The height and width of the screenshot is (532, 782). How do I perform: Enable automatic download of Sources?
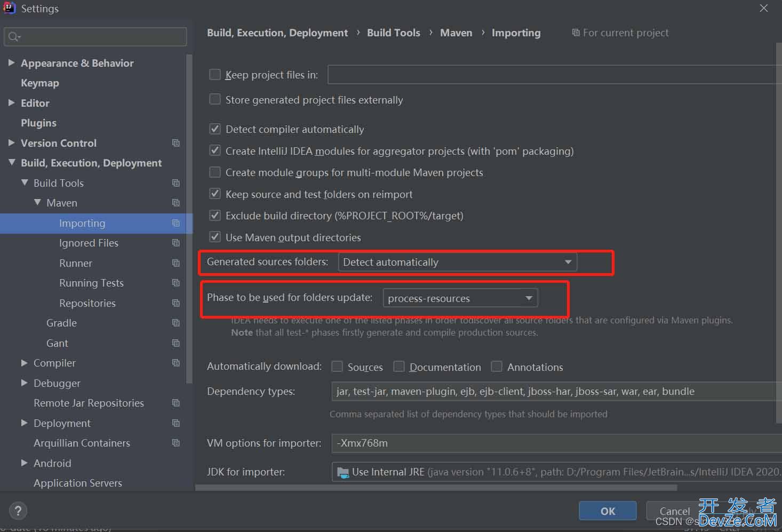click(337, 367)
